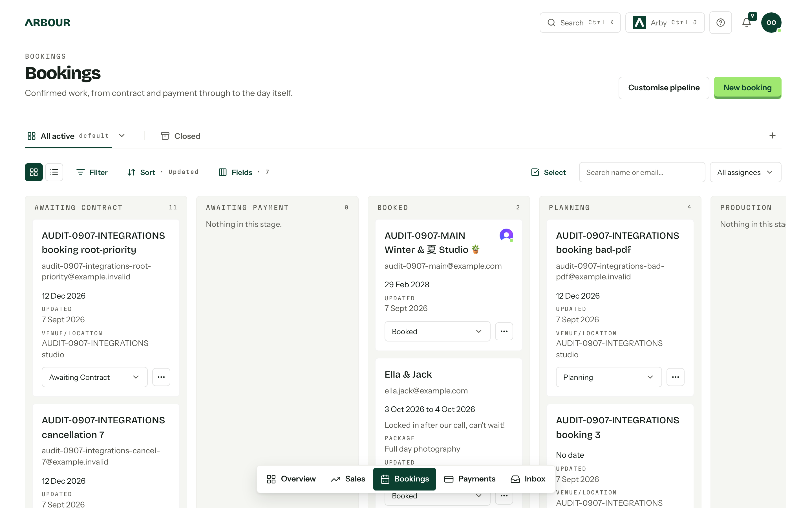This screenshot has width=812, height=508.
Task: Open more options for Winter & Studio booking
Action: click(x=504, y=331)
